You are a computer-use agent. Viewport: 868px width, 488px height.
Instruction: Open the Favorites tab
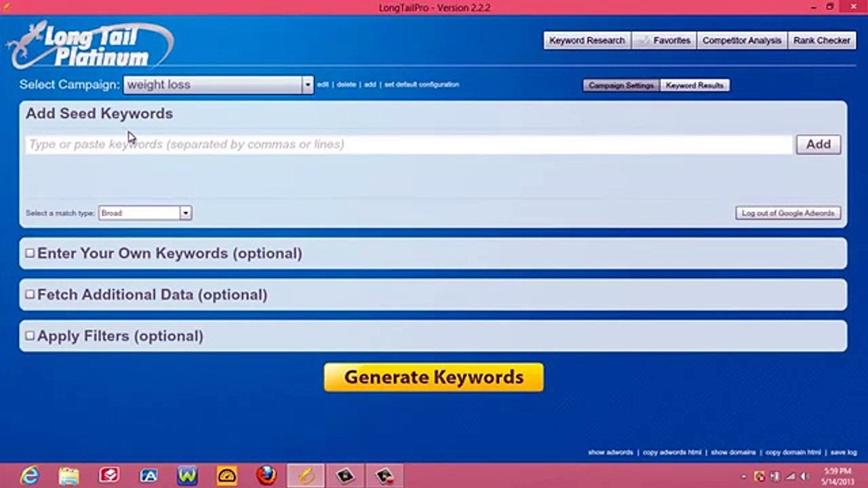pos(665,41)
